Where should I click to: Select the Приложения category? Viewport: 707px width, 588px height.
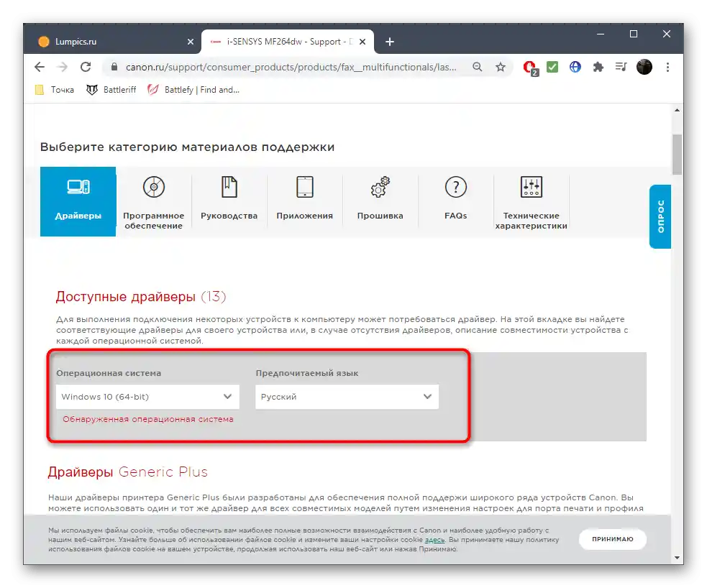click(305, 201)
